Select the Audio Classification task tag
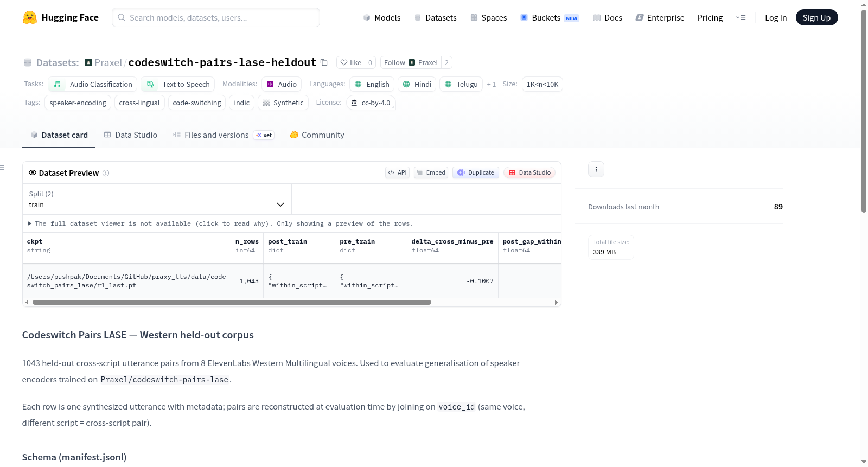Image resolution: width=868 pixels, height=467 pixels. [x=93, y=84]
